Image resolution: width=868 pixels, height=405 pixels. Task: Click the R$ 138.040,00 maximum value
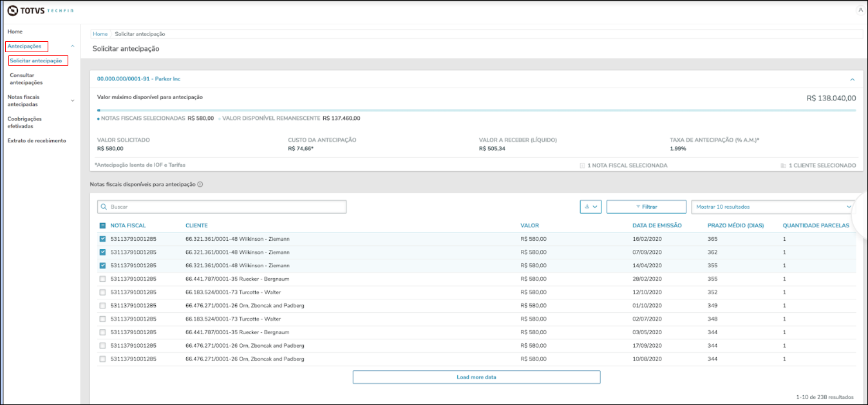(x=831, y=99)
